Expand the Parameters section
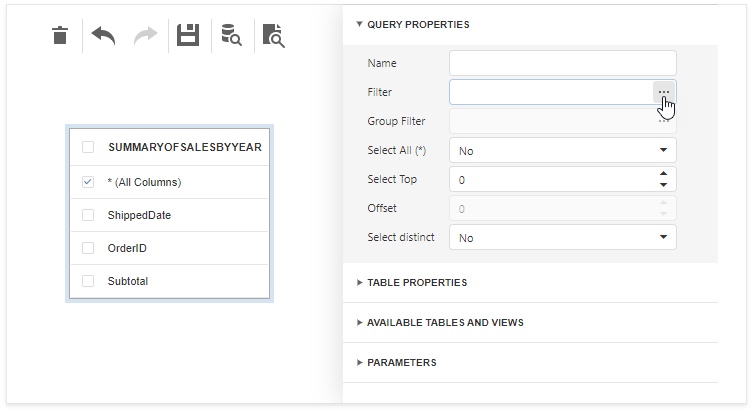This screenshot has width=753, height=412. click(401, 362)
